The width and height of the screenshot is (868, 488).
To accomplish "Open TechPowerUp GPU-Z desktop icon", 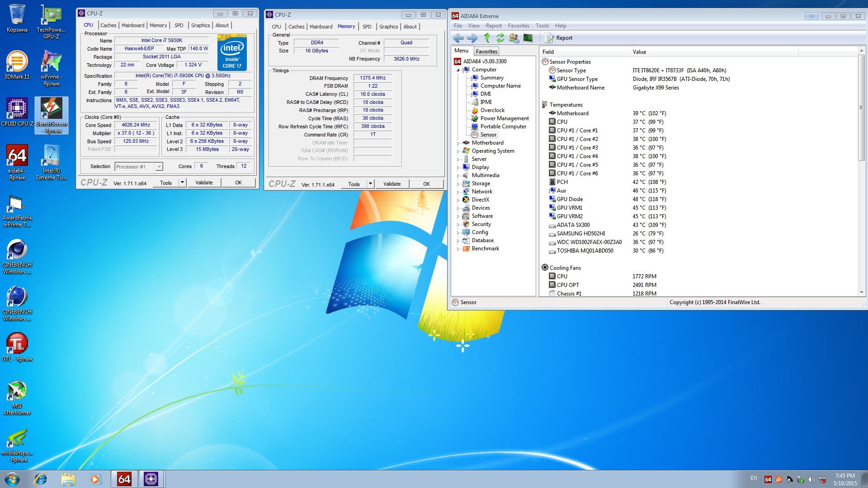I will pos(51,22).
